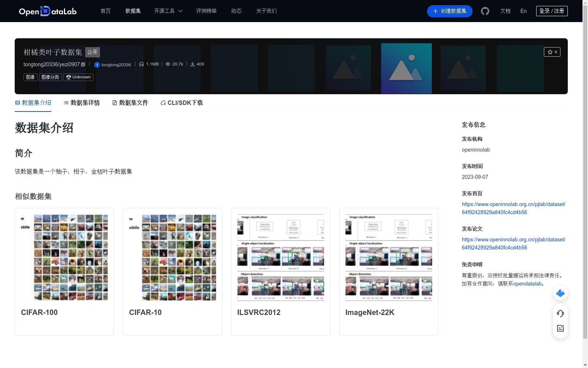Open 数据集 navigation item
This screenshot has height=368, width=588.
[133, 11]
